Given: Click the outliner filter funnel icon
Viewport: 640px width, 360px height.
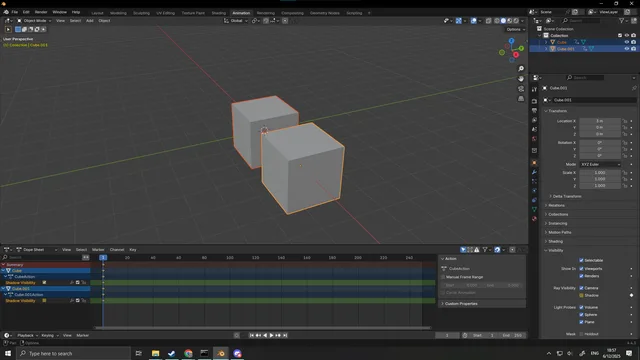Looking at the screenshot, I should (x=621, y=20).
